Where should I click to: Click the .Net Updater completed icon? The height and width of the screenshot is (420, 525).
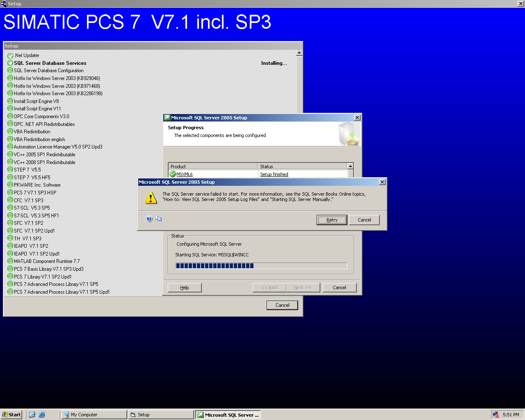[10, 55]
